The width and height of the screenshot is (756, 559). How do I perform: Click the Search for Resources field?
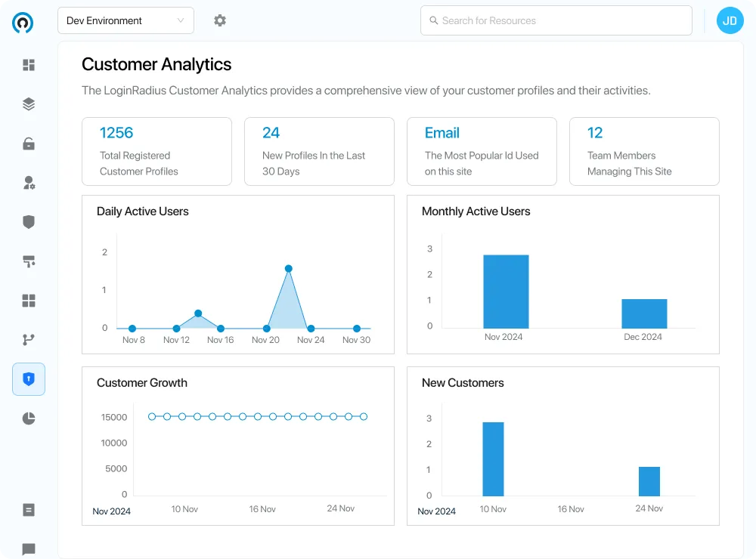[x=556, y=20]
